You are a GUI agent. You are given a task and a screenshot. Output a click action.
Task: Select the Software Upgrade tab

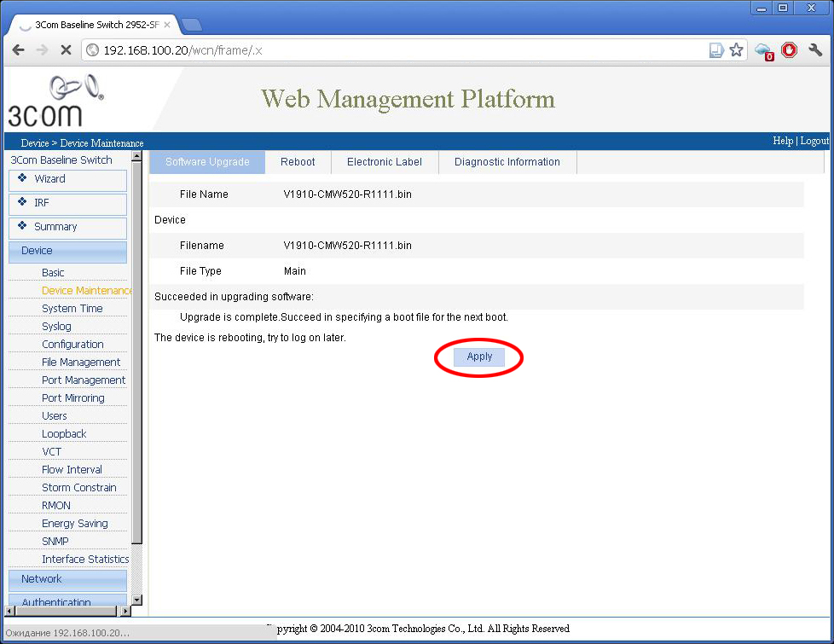207,162
